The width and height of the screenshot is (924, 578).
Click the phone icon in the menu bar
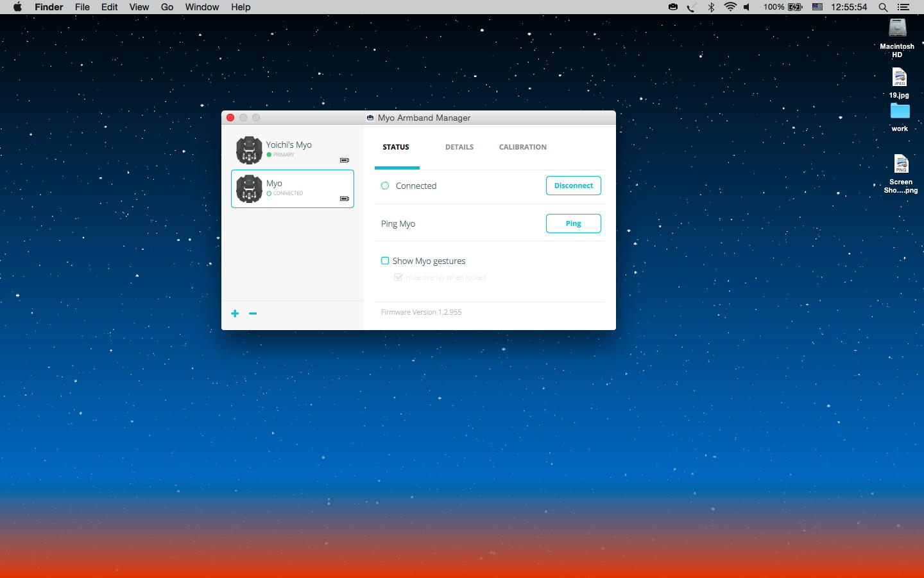click(x=692, y=7)
